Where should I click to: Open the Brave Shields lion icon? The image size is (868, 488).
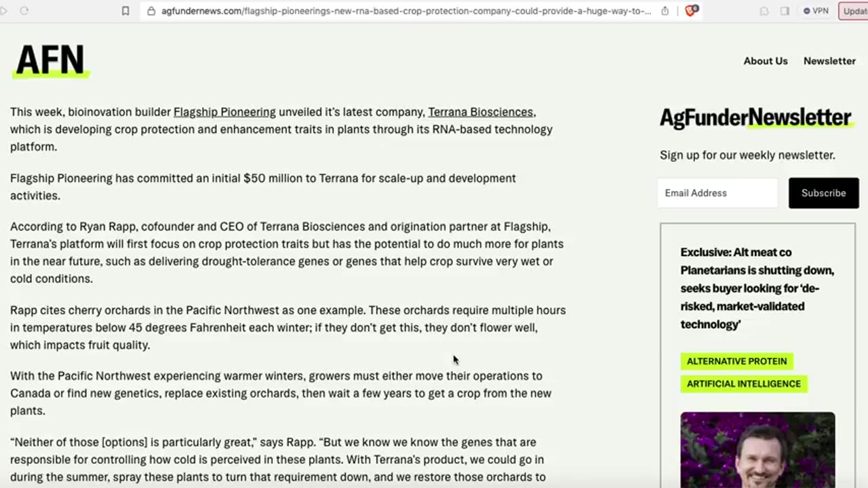coord(691,11)
